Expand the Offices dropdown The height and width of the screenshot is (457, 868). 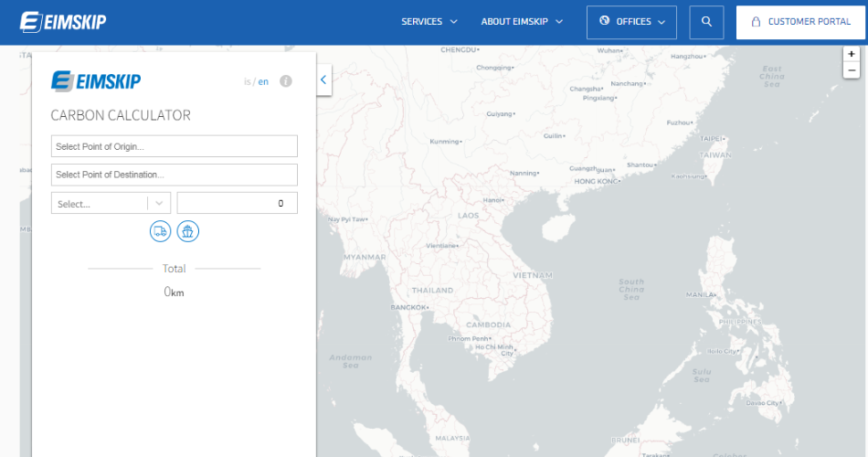tap(632, 22)
